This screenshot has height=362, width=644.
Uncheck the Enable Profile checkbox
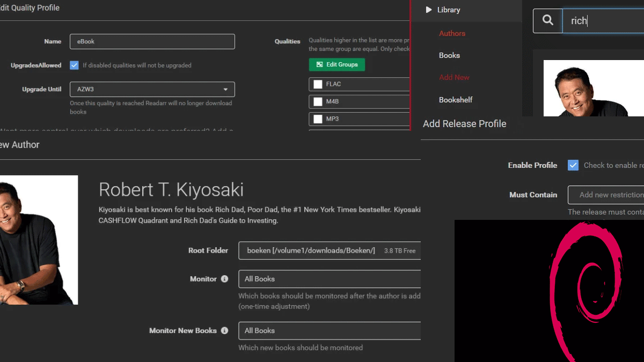point(573,165)
